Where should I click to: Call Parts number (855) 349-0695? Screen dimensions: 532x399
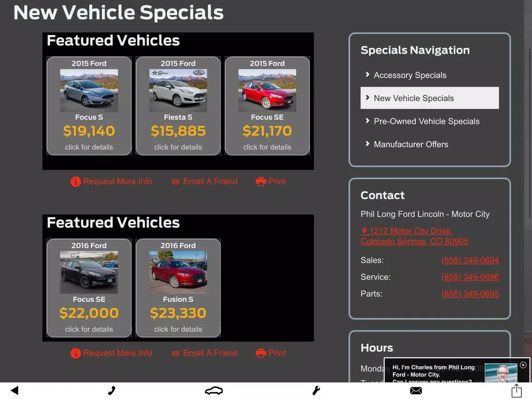[470, 294]
